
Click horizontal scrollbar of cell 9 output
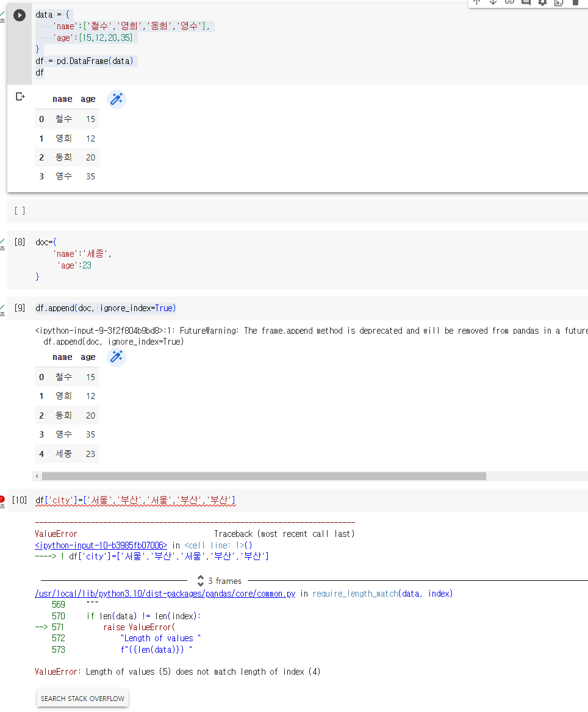264,476
